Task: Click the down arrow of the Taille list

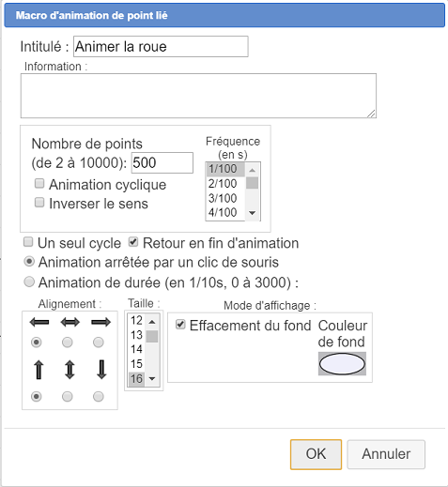Action: click(x=152, y=379)
